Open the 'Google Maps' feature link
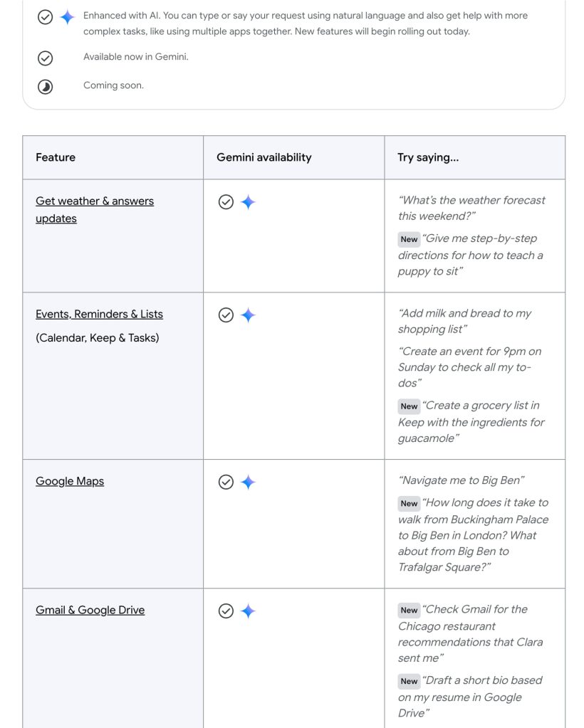 (x=70, y=481)
